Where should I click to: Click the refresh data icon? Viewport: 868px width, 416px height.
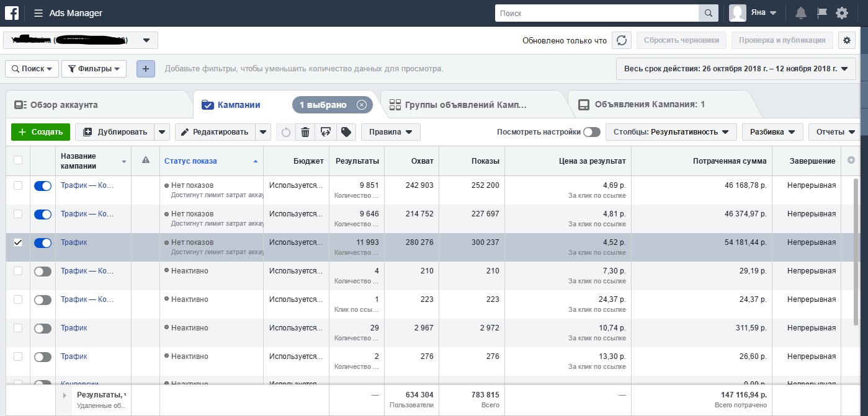pos(622,40)
